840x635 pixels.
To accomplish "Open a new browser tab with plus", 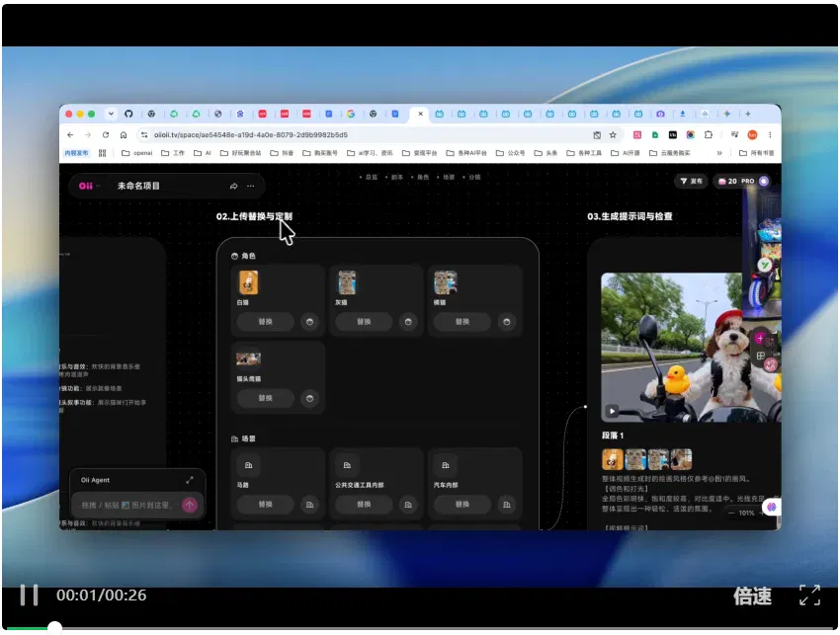I will (x=748, y=114).
